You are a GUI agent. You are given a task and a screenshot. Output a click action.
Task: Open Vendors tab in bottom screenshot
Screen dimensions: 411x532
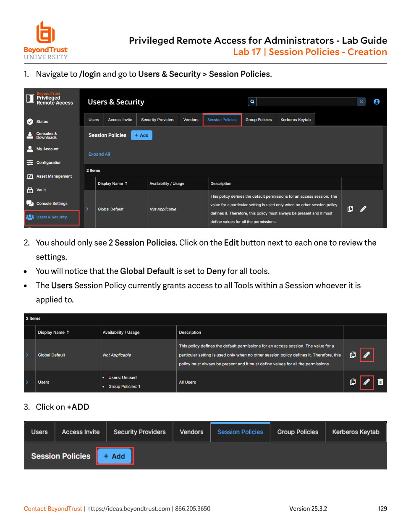(191, 432)
